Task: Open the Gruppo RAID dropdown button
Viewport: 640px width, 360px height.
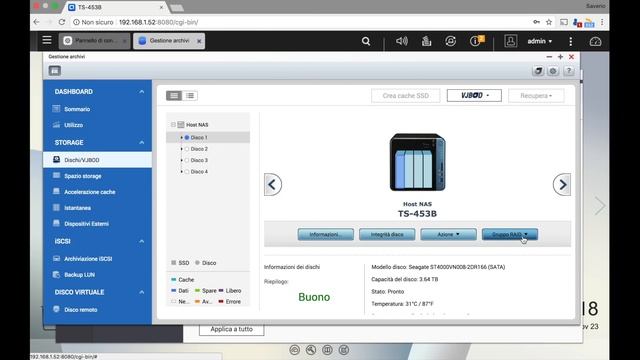Action: click(510, 234)
